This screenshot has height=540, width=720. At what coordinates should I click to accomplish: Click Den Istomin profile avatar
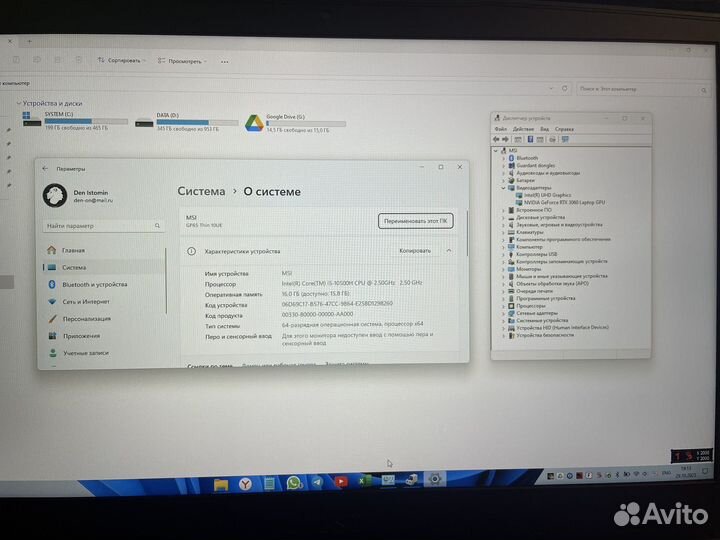pyautogui.click(x=55, y=195)
